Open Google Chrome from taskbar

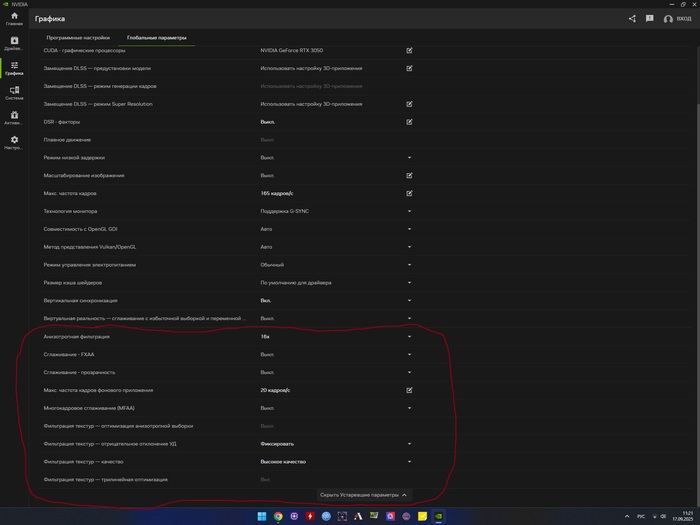[x=278, y=517]
